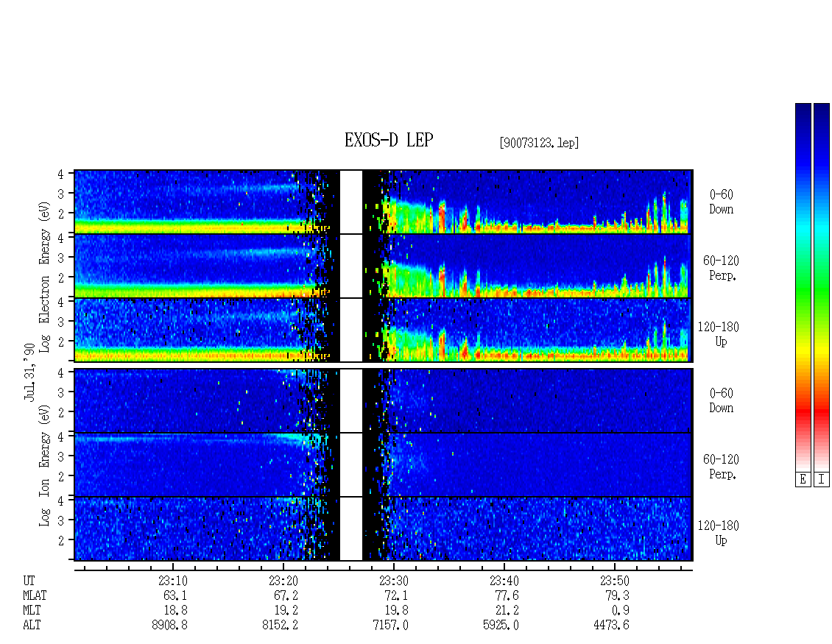The width and height of the screenshot is (832, 644).
Task: Click the 23:40 time tick label
Action: [504, 581]
